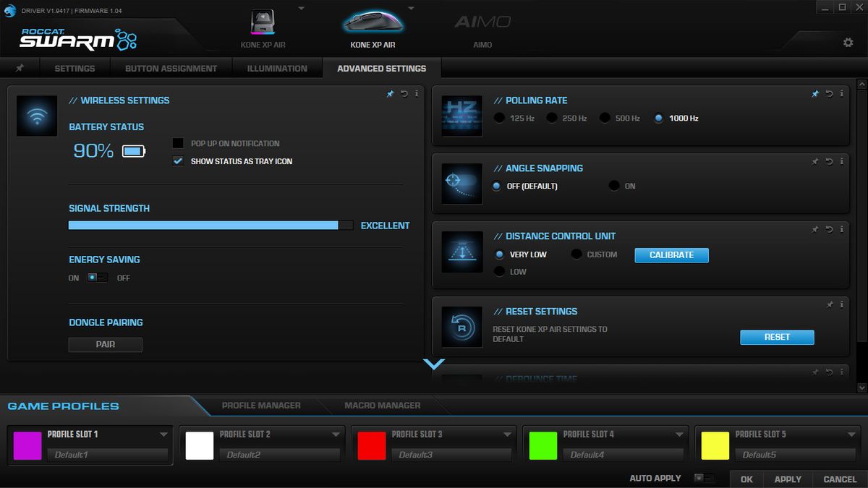Viewport: 868px width, 488px height.
Task: Open the Profile Manager tab
Action: point(261,406)
